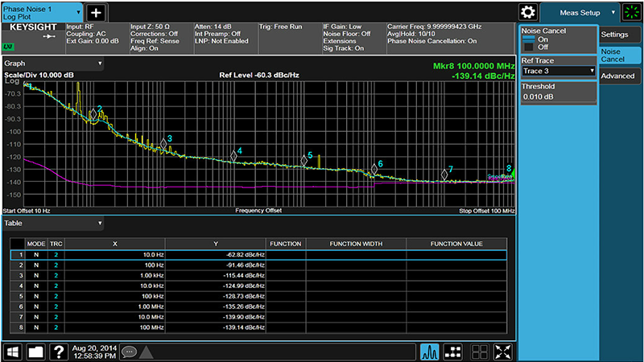
Task: Click the Threshold 0.010 dB field
Action: pos(558,97)
